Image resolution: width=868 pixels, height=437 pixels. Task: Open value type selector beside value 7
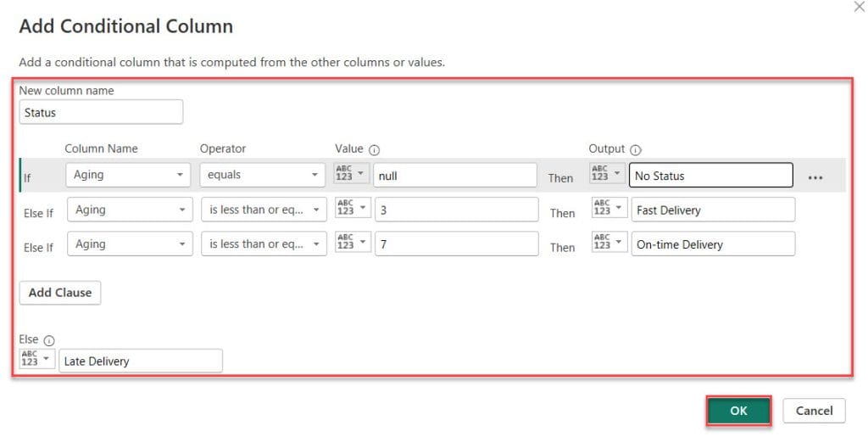pos(353,242)
